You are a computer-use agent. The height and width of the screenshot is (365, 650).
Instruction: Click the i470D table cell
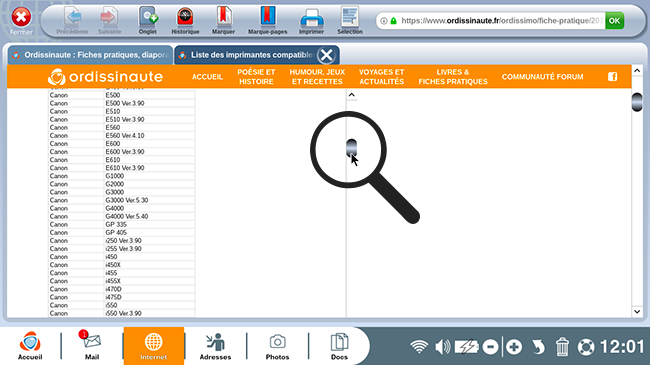pos(149,289)
